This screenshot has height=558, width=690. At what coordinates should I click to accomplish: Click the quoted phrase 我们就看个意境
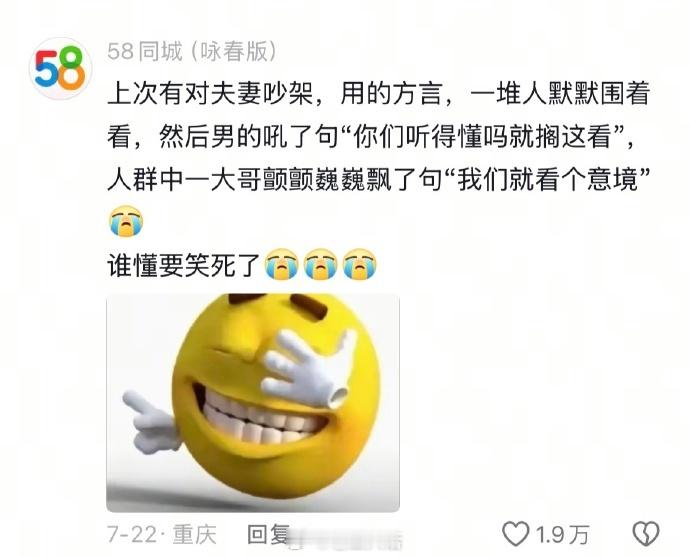click(x=548, y=180)
